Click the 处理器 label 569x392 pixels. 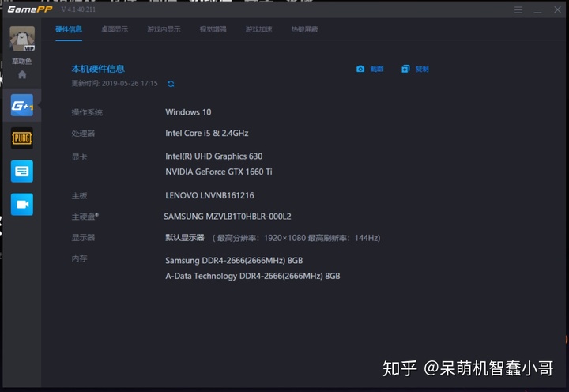[83, 134]
